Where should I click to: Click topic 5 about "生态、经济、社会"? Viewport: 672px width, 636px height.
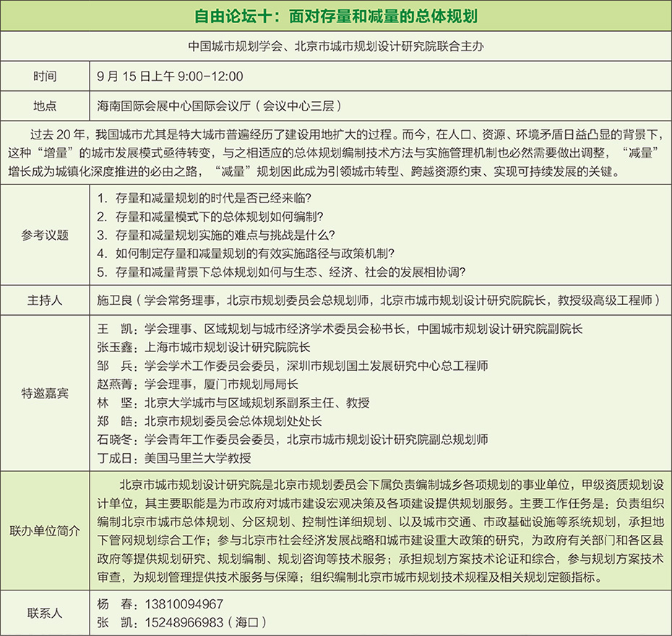pos(280,272)
